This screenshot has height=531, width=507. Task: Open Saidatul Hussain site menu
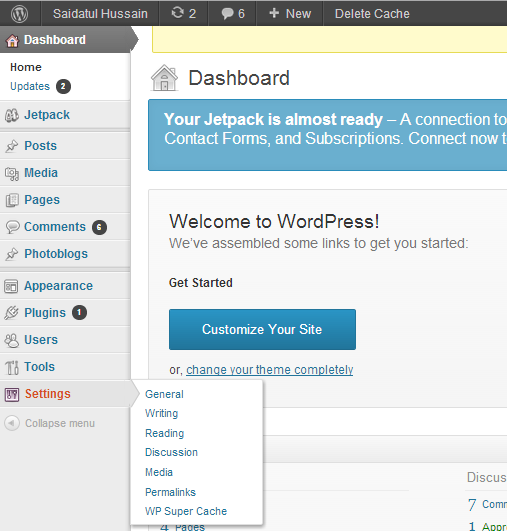[x=100, y=14]
